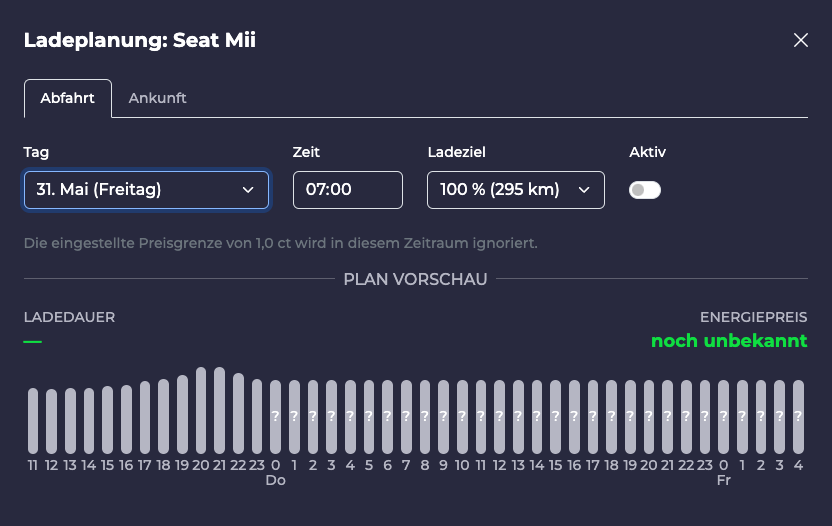Click the 'Do' day marker under the chart
Image resolution: width=832 pixels, height=526 pixels.
(275, 480)
